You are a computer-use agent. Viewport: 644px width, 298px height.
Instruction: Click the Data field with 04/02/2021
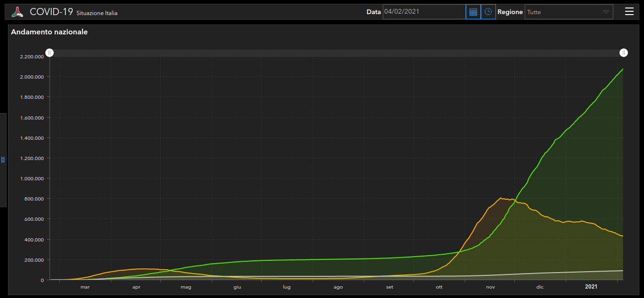coord(424,12)
